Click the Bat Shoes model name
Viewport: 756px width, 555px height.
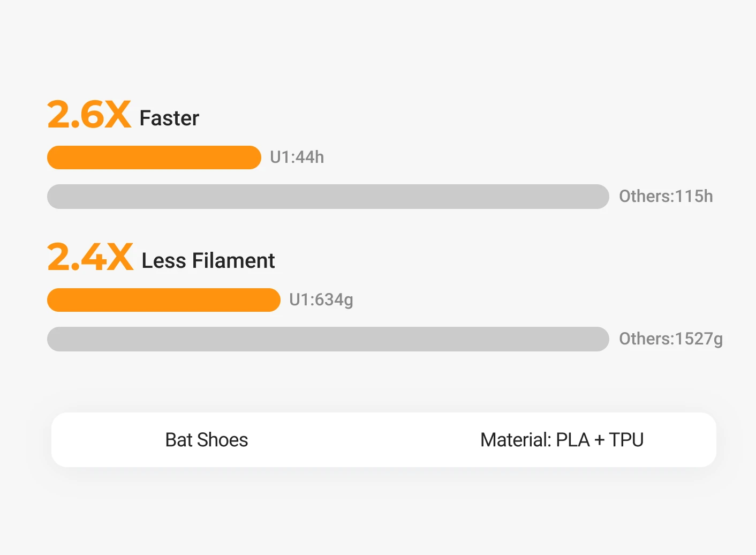(x=207, y=440)
